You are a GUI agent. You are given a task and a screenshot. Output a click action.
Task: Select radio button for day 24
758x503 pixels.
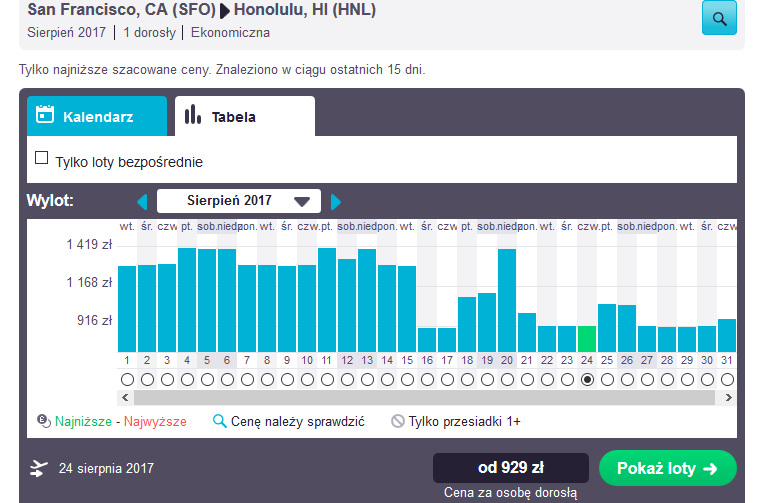click(x=587, y=380)
